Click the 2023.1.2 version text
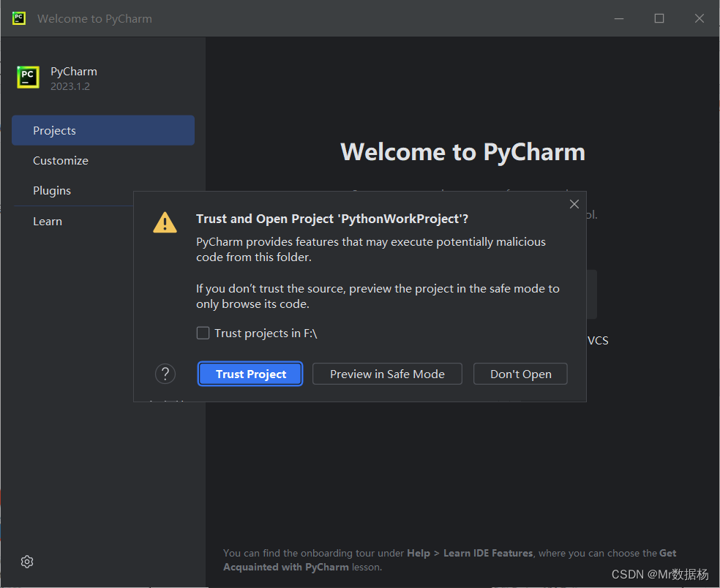This screenshot has width=720, height=588. 70,86
